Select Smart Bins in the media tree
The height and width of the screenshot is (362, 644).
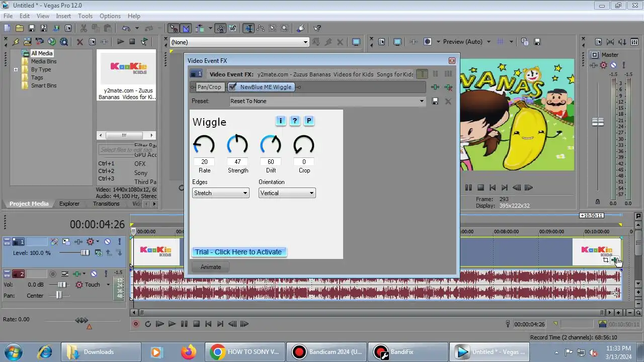[44, 85]
